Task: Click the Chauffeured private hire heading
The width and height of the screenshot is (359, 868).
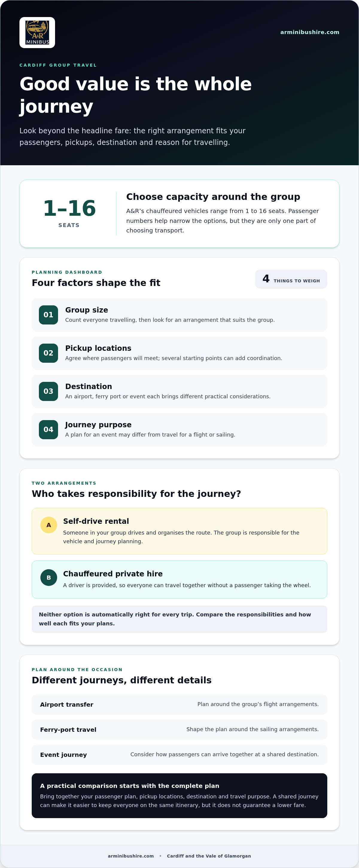Action: [113, 574]
